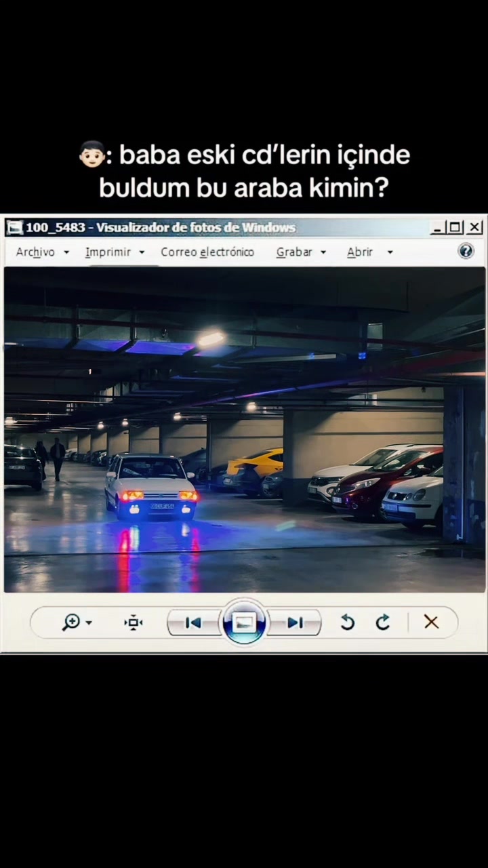The height and width of the screenshot is (868, 488).
Task: Start the slideshow with center button
Action: pyautogui.click(x=244, y=621)
